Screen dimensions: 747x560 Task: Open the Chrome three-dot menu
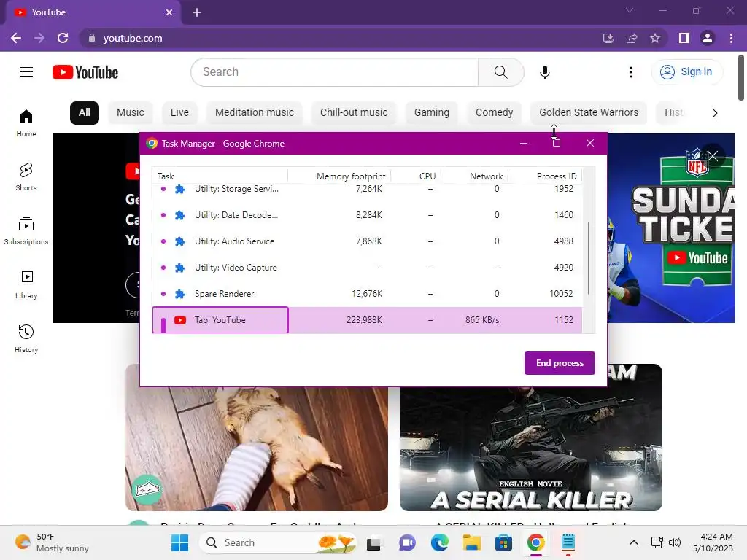click(731, 38)
